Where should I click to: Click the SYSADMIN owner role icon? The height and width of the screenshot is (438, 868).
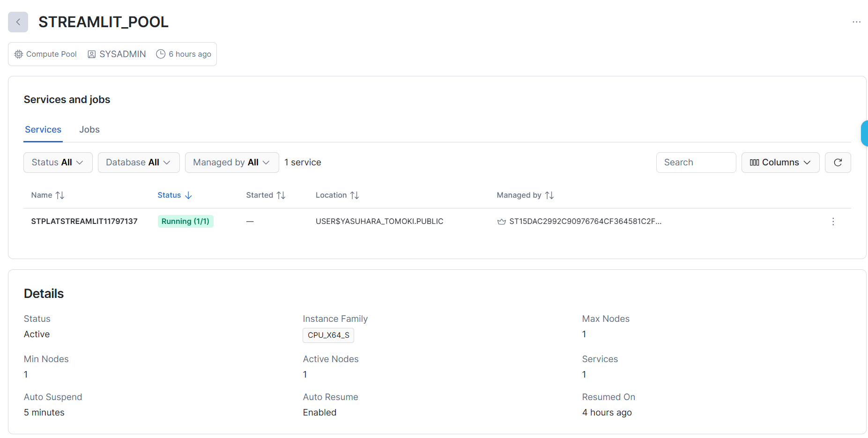point(92,54)
